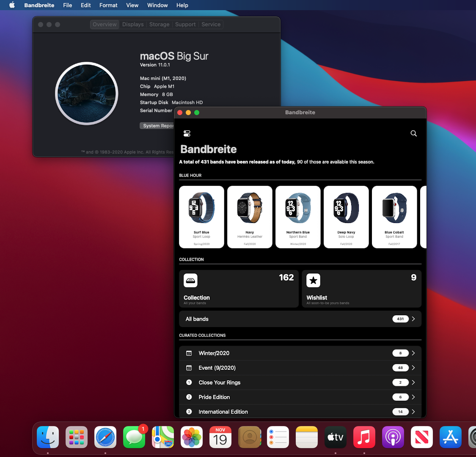Click the number 1 icon beside Close Your Rings
Viewport: 476px width, 457px height.
[189, 382]
